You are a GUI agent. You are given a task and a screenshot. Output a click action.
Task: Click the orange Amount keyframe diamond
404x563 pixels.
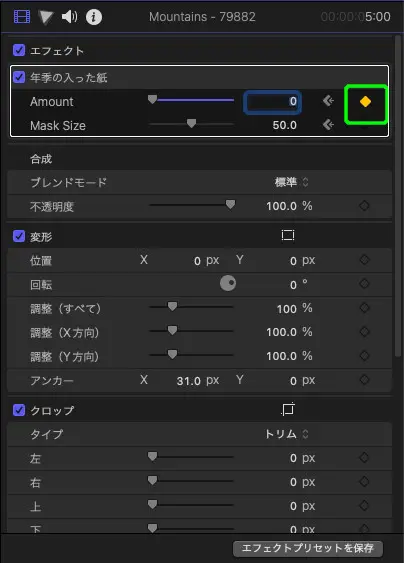tap(365, 102)
